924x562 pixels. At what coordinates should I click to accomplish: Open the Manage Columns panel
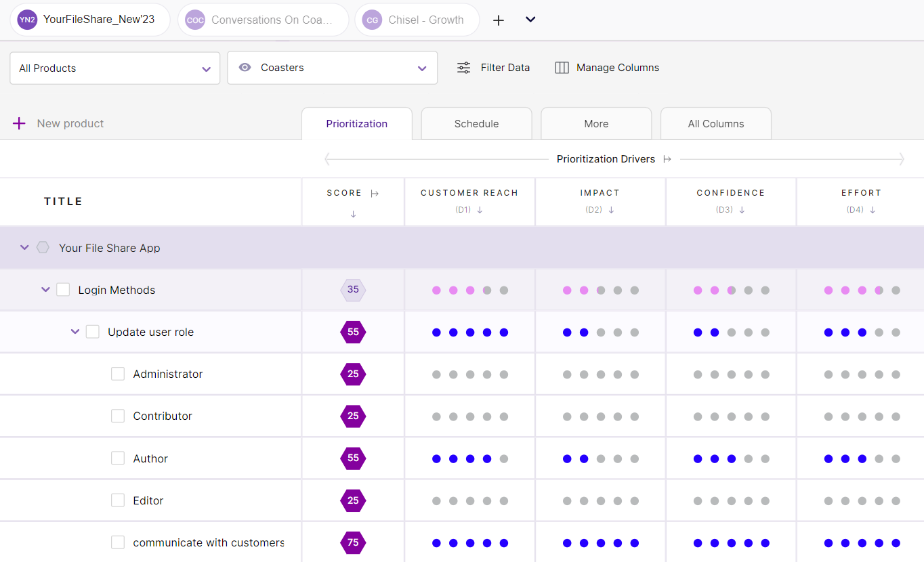point(606,67)
